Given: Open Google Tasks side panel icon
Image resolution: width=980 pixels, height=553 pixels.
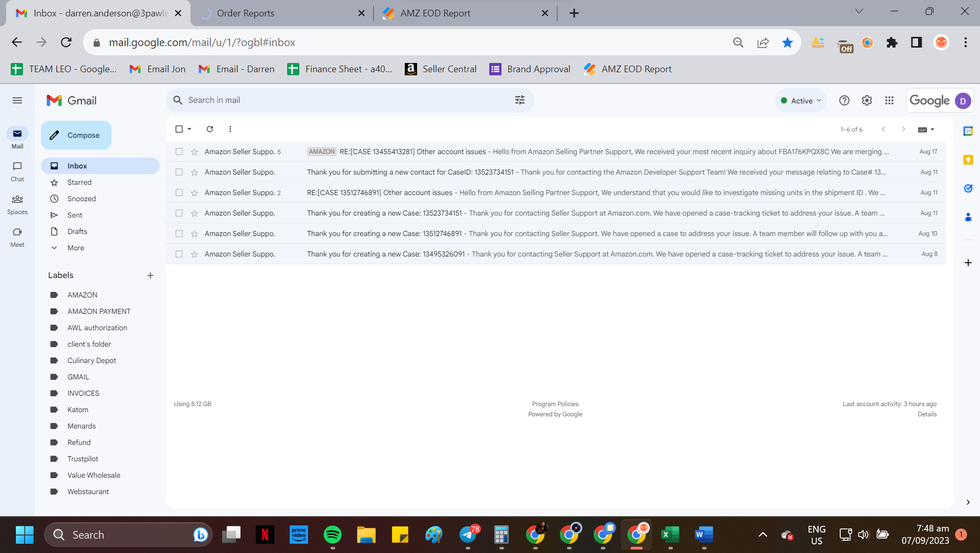Looking at the screenshot, I should tap(968, 188).
